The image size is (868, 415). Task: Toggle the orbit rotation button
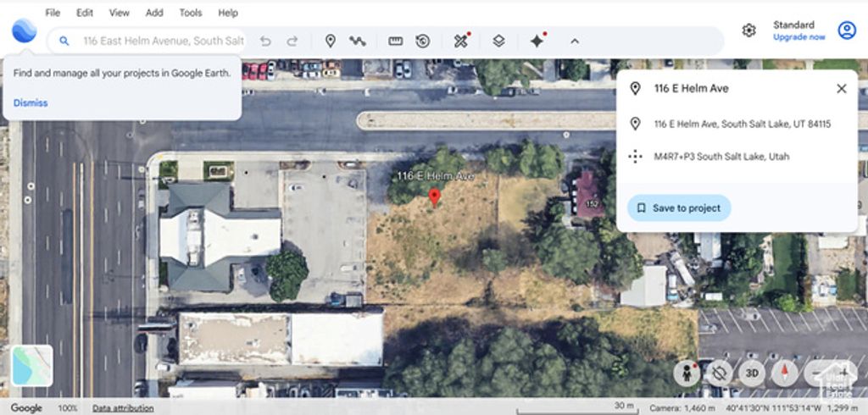719,373
